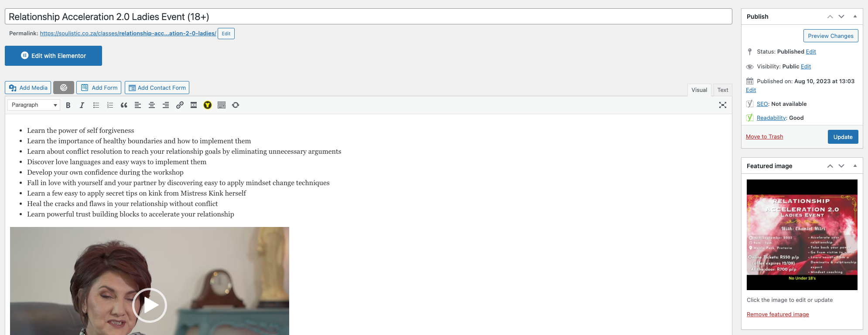Click the Add Media button
Viewport: 868px width, 335px height.
click(28, 88)
